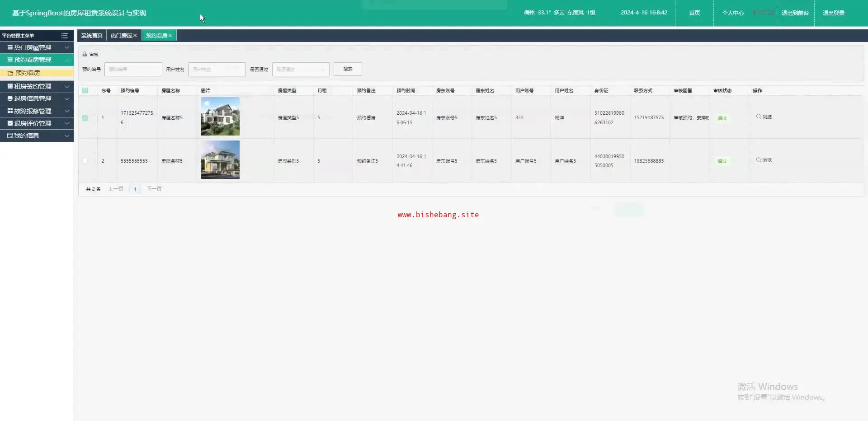Click the sidebar collapse hamburger icon

(65, 36)
